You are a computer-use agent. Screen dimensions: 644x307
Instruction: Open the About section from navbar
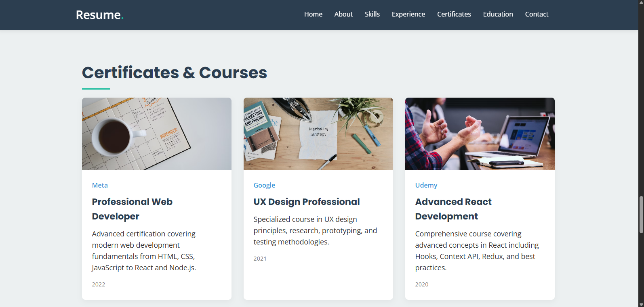[343, 14]
